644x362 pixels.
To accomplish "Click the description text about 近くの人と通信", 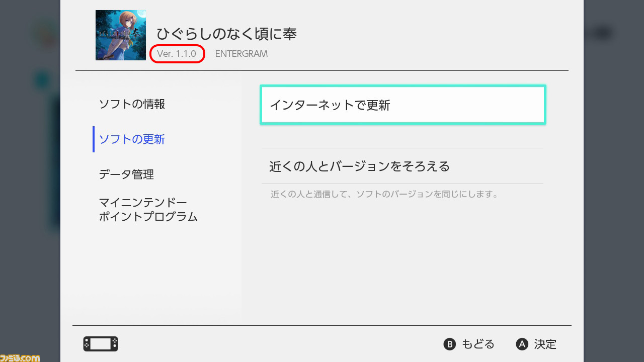I will pyautogui.click(x=384, y=194).
